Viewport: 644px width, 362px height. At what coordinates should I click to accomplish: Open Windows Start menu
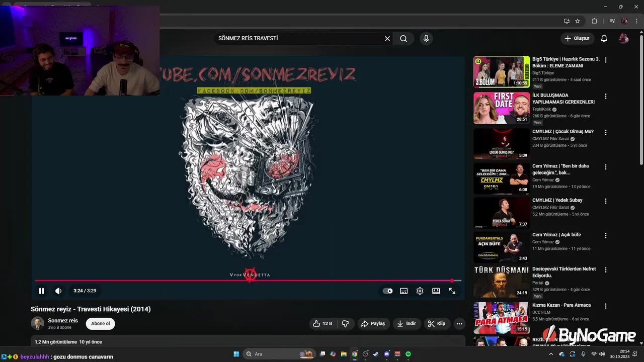(x=236, y=354)
